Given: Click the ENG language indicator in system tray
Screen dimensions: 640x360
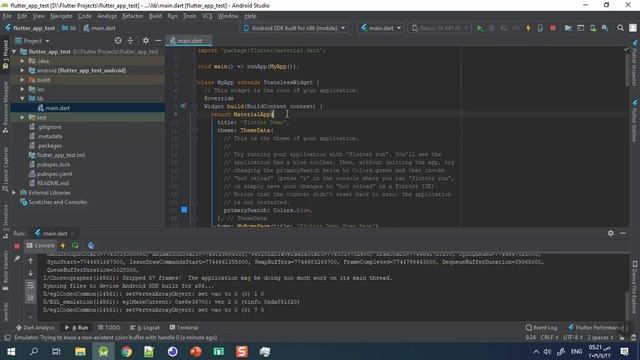Looking at the screenshot, I should [x=576, y=351].
